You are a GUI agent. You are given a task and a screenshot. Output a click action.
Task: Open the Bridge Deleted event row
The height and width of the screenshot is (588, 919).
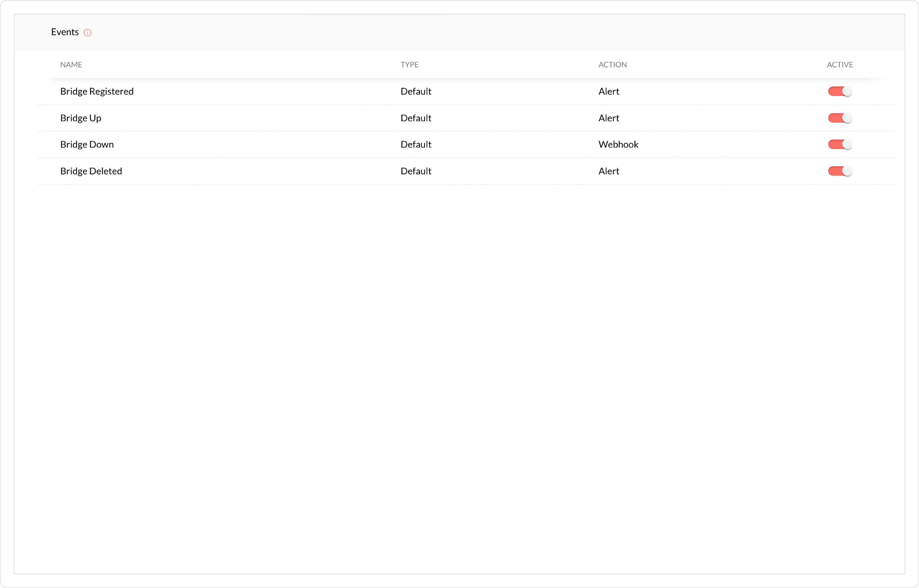tap(91, 171)
